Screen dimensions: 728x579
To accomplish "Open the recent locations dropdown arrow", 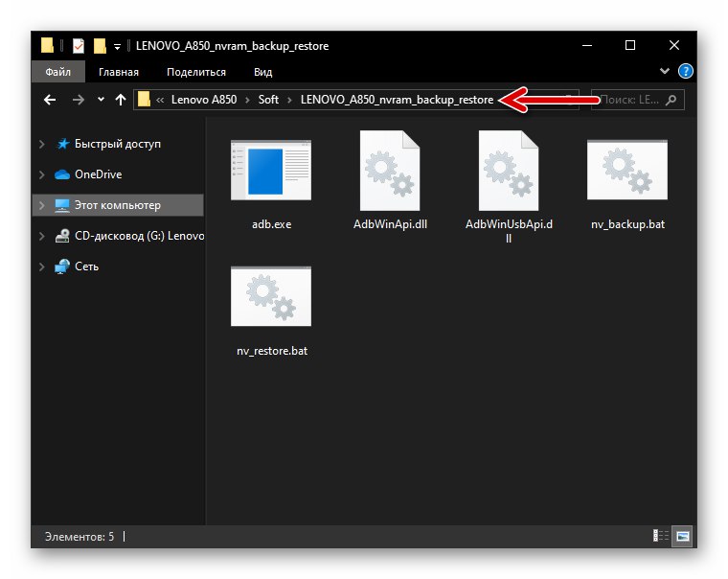I will coord(101,100).
